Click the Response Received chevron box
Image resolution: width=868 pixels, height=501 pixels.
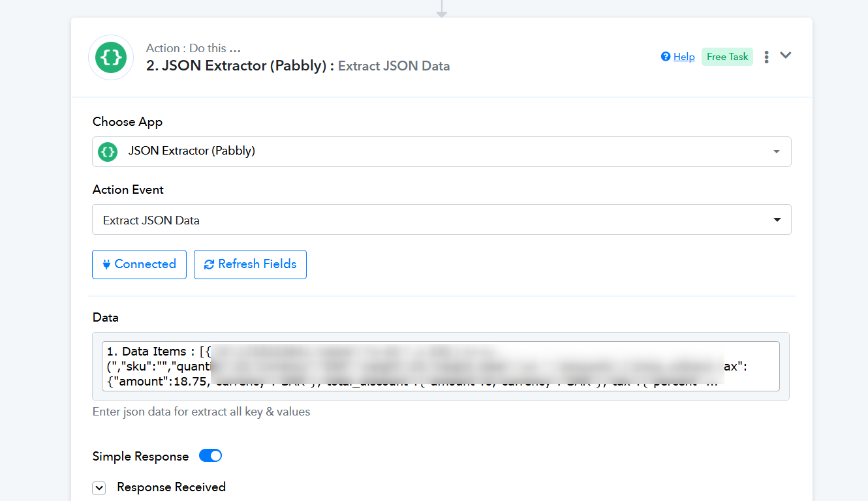point(99,488)
